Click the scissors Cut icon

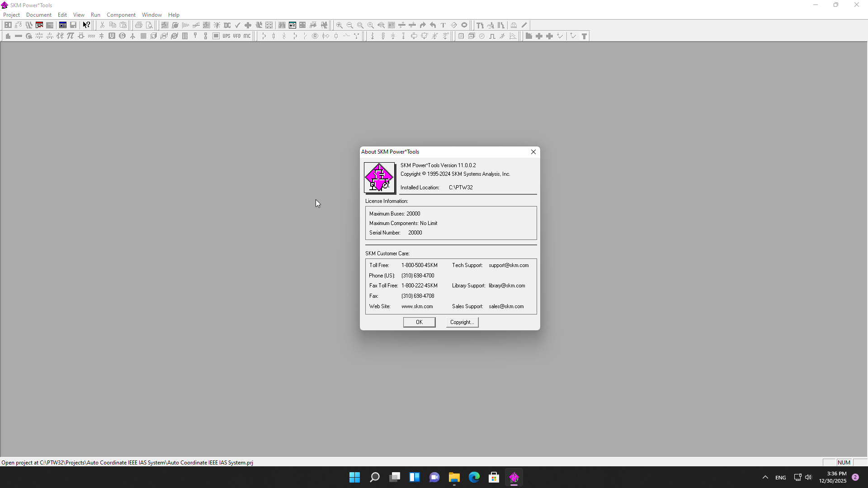point(103,25)
